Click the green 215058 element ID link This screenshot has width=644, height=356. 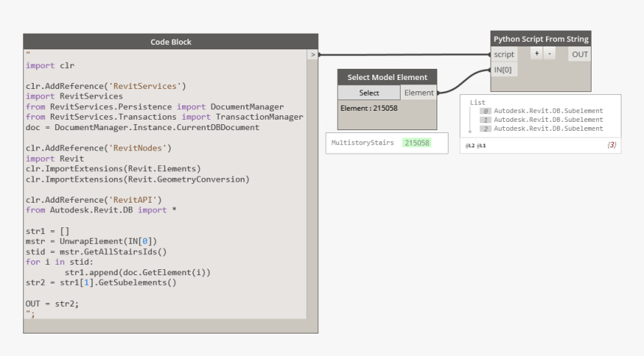[x=416, y=142]
